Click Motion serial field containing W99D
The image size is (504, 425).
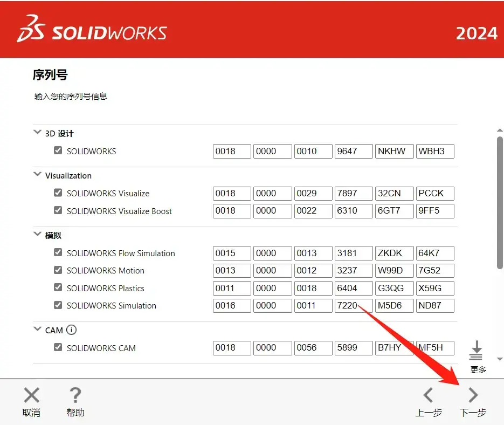point(395,271)
